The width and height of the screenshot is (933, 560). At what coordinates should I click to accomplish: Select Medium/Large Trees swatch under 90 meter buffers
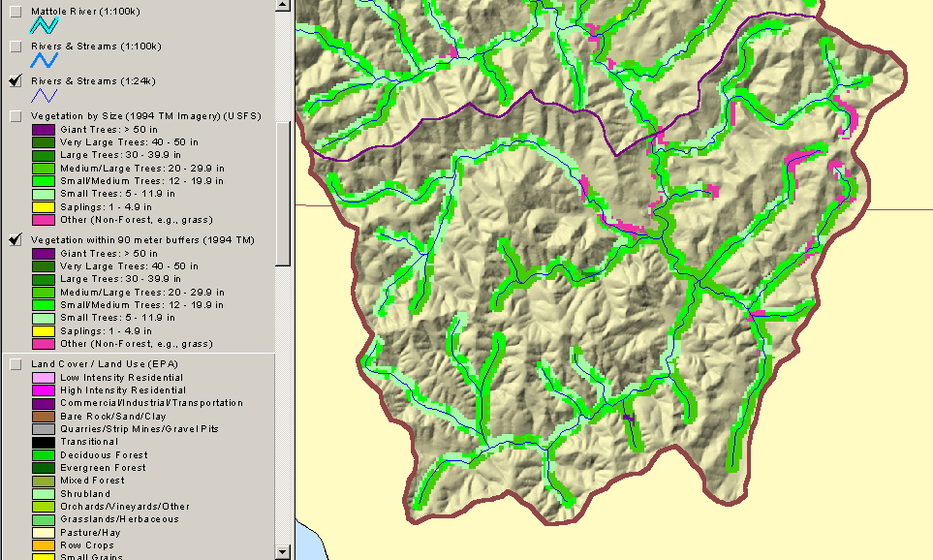point(44,293)
